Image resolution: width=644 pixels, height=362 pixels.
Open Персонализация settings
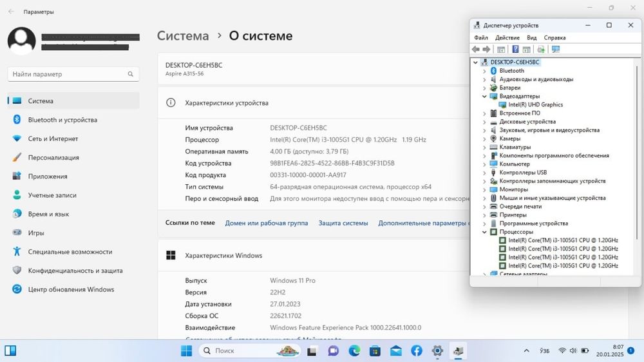click(73, 157)
